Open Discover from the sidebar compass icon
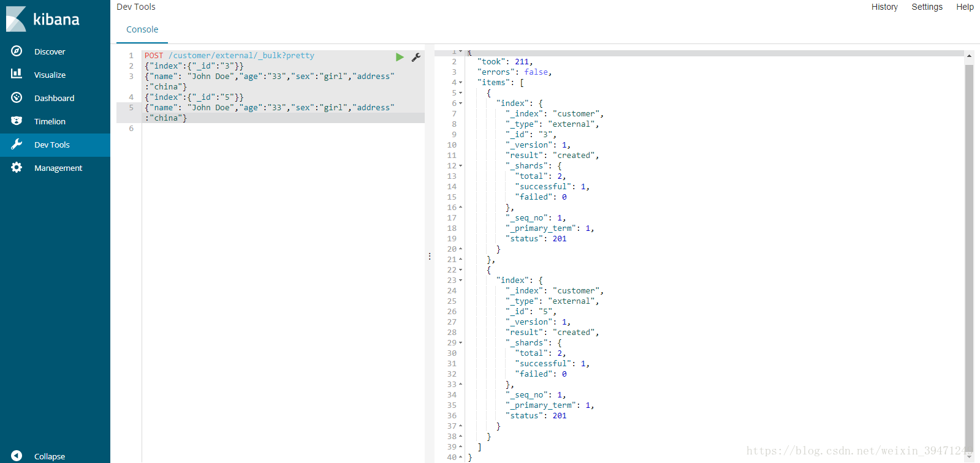Screen dimensions: 980x463 coord(17,51)
